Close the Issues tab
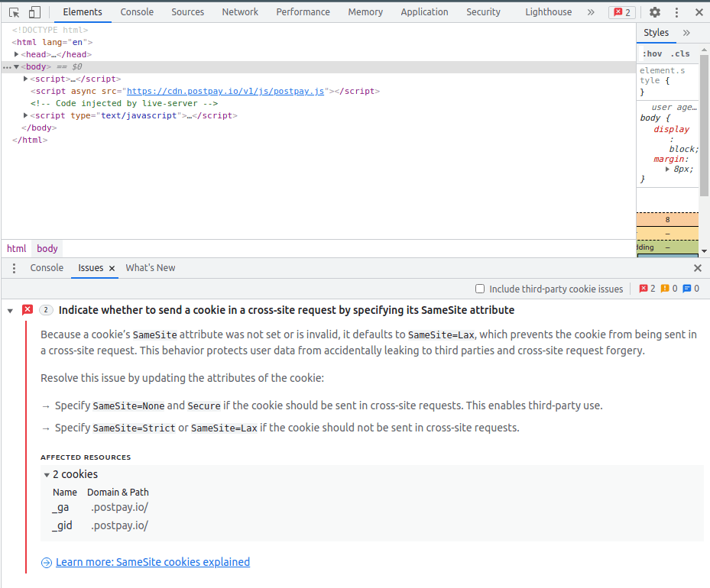 pyautogui.click(x=112, y=268)
